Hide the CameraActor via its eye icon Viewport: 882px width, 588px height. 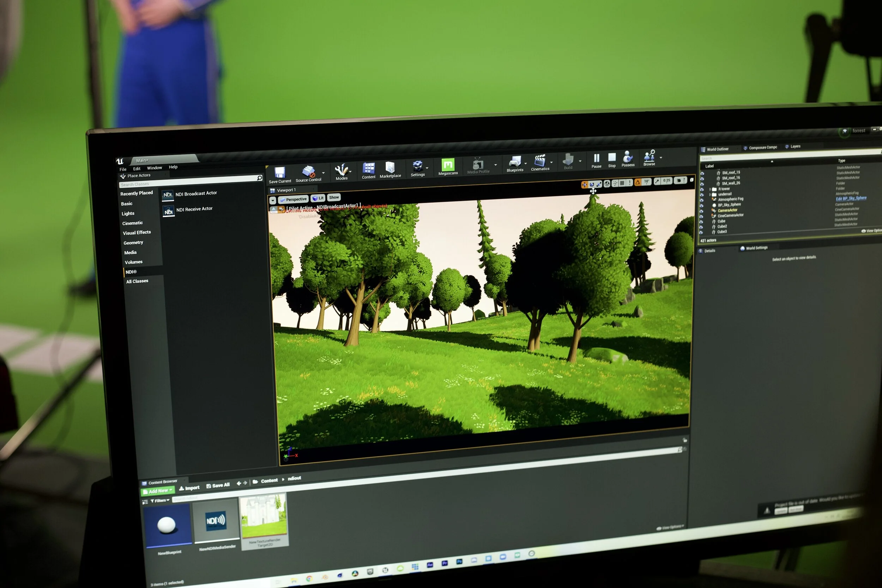[701, 211]
